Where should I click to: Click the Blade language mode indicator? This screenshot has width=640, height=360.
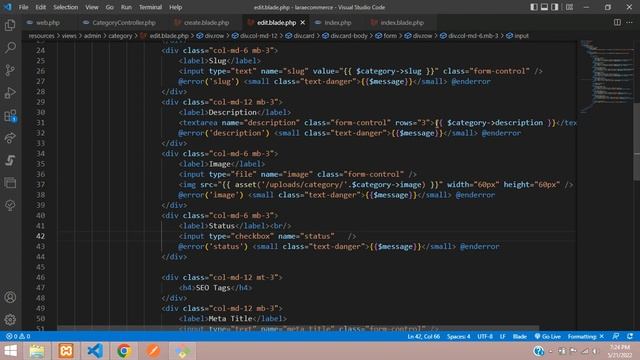click(x=520, y=336)
